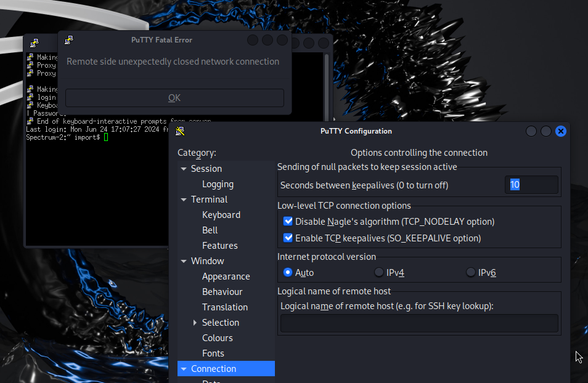This screenshot has height=383, width=588.
Task: Open the Behaviour category
Action: (x=223, y=291)
